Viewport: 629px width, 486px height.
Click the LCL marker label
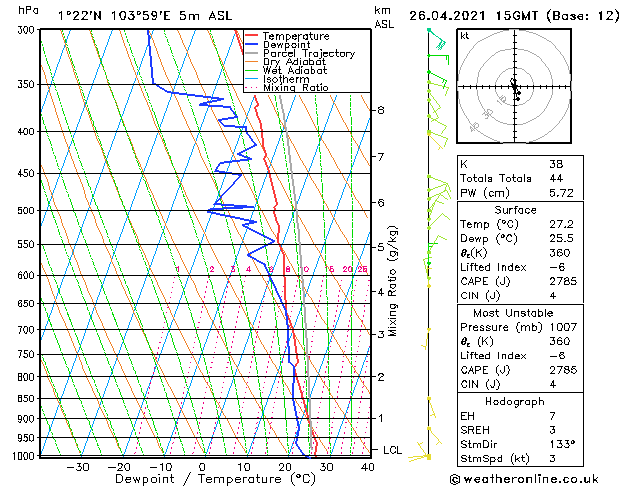tap(392, 451)
